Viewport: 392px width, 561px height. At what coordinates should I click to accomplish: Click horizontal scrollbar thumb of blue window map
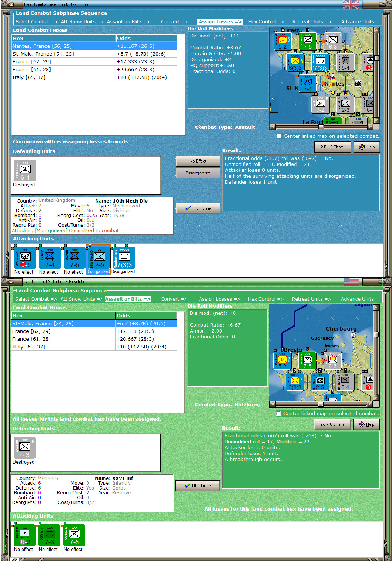point(321,127)
